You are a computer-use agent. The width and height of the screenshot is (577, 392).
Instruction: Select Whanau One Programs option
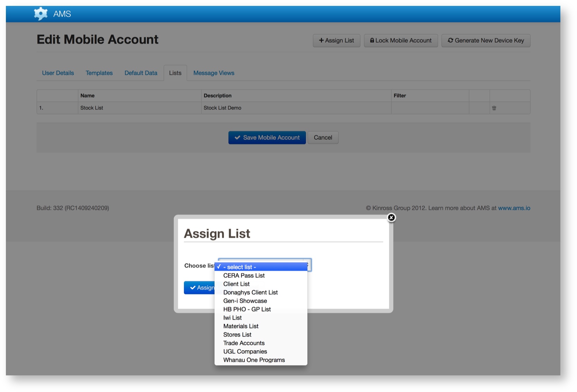(254, 360)
